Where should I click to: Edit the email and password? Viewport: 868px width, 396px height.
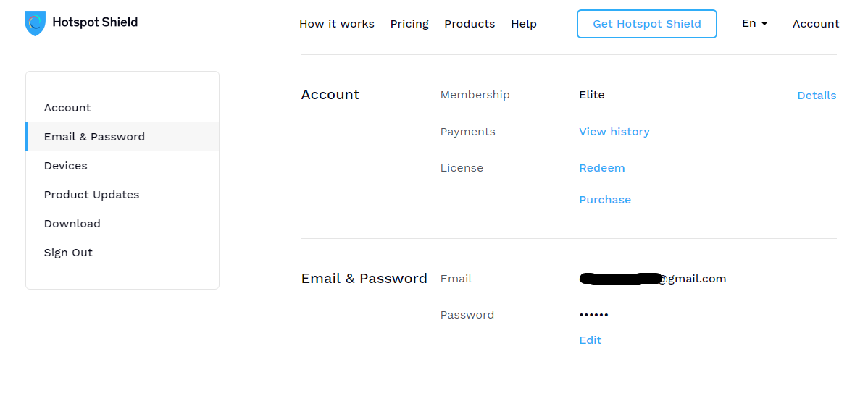(x=590, y=340)
